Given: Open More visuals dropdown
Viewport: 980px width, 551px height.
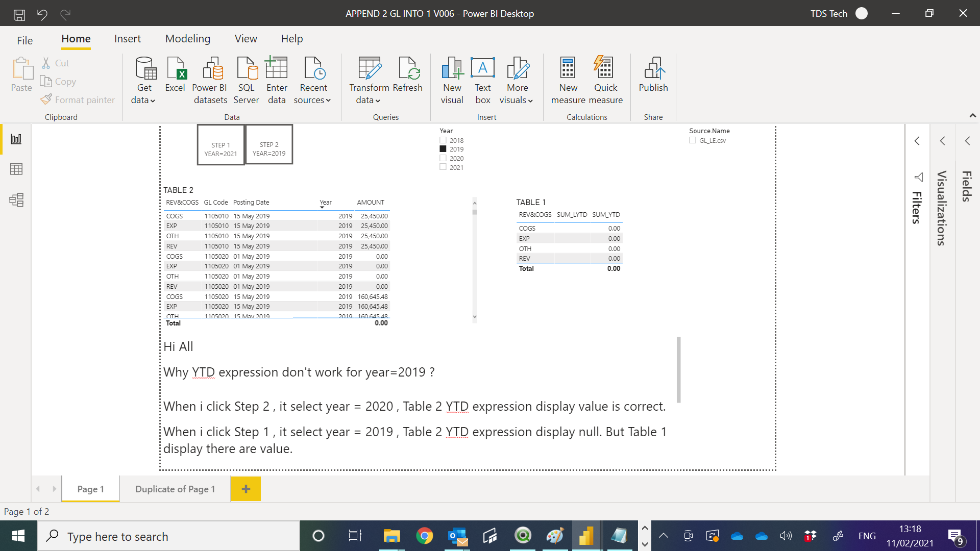Looking at the screenshot, I should pyautogui.click(x=517, y=81).
